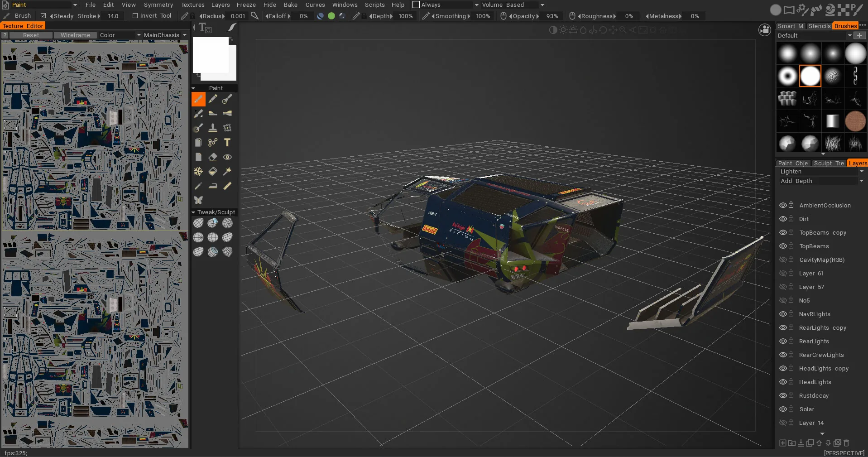Select the Stamp tool icon

(x=213, y=128)
